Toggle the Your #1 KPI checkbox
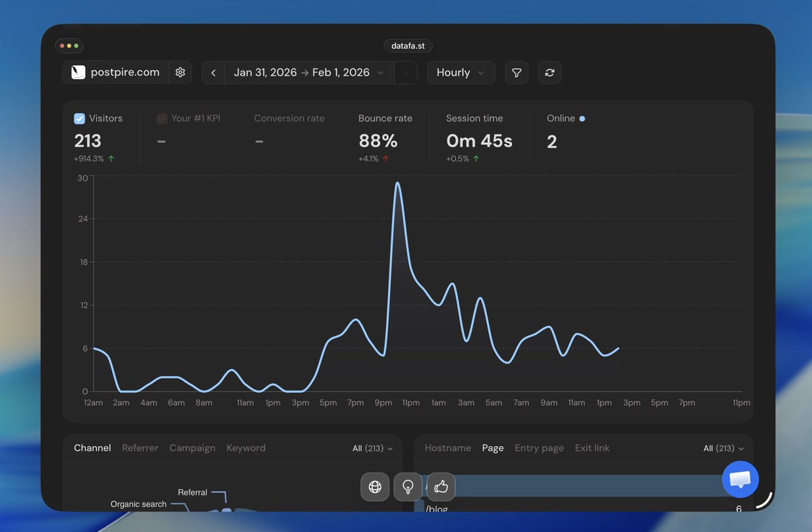This screenshot has width=812, height=532. coord(162,118)
